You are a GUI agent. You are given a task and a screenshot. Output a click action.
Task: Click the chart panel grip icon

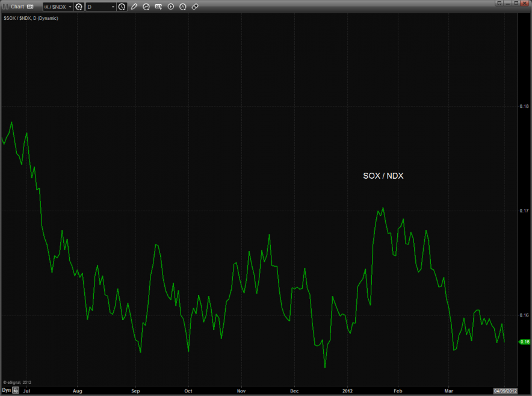coord(5,7)
